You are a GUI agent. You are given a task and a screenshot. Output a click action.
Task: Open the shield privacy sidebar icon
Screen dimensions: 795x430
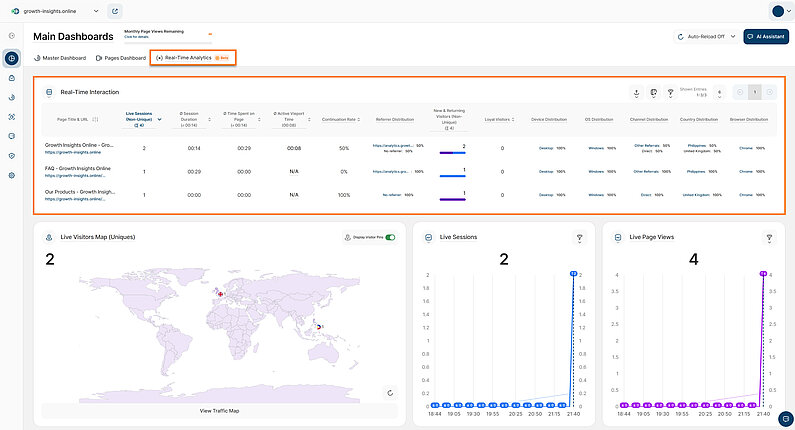pos(12,156)
